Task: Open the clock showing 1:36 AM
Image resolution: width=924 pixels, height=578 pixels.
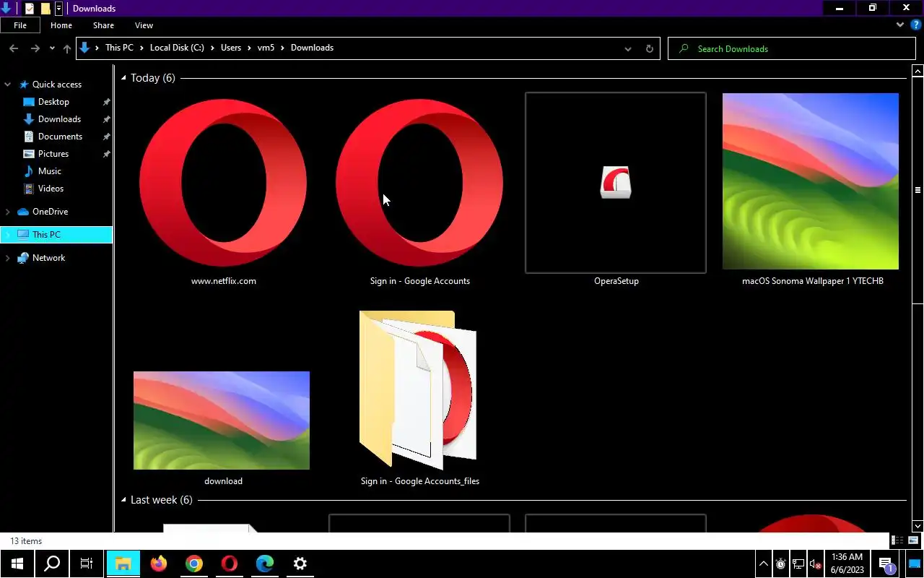Action: click(847, 564)
